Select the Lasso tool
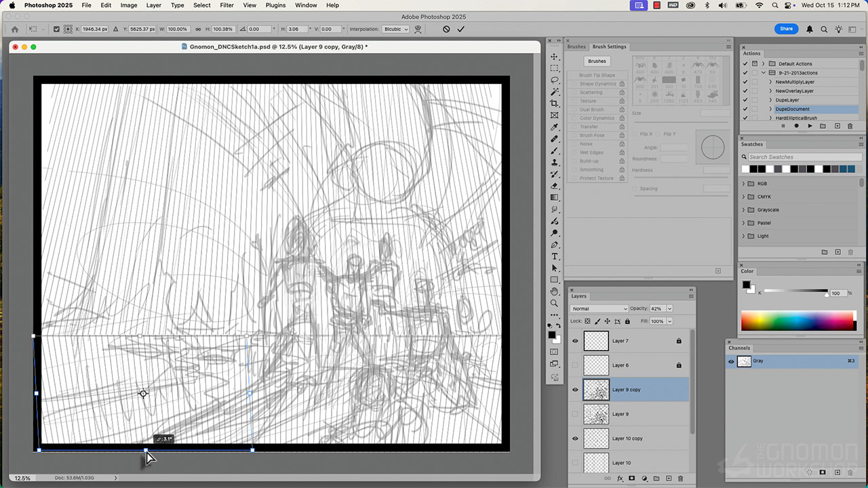 pos(555,80)
